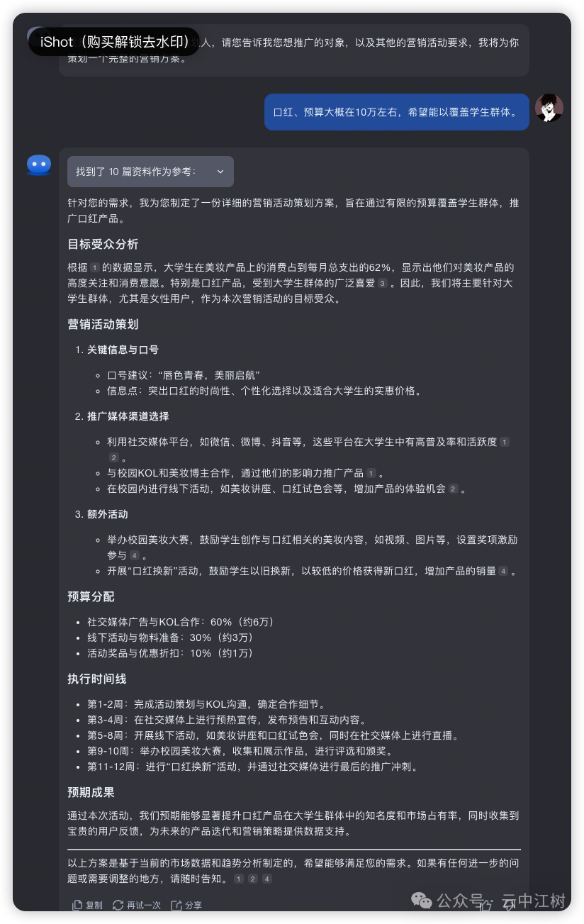Click the 复制 text label
This screenshot has height=924, width=584.
click(94, 906)
